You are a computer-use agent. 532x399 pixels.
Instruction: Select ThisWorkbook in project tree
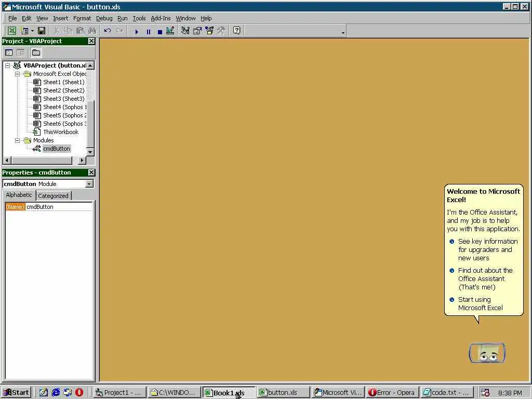60,132
